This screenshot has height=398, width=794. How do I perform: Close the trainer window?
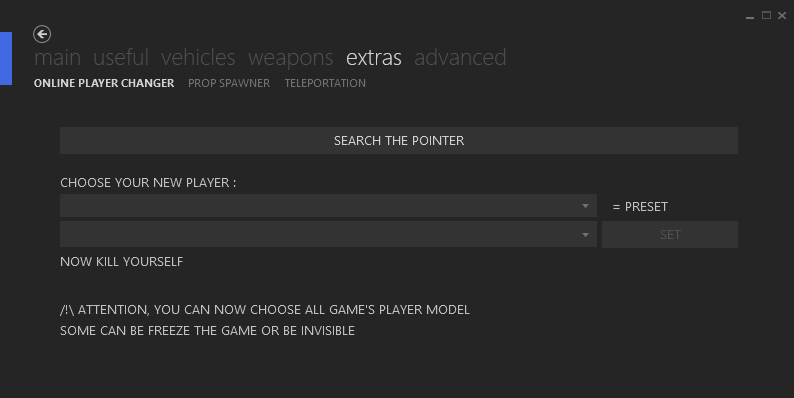click(x=782, y=16)
